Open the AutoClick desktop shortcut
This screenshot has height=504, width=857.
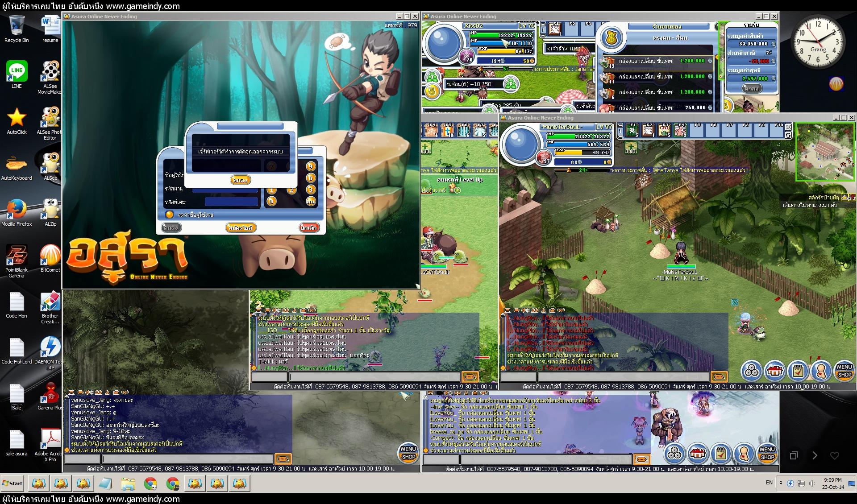click(x=17, y=121)
